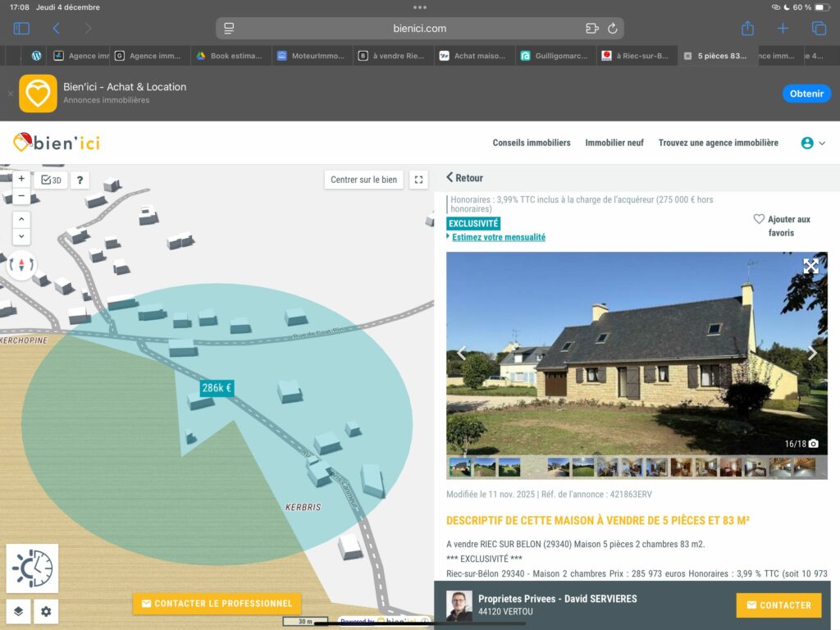Zoom in with the map plus button
The image size is (840, 630).
(21, 179)
